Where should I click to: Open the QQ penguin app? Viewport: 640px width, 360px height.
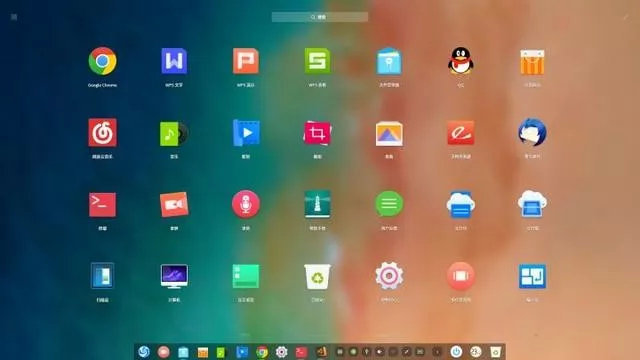pos(461,61)
